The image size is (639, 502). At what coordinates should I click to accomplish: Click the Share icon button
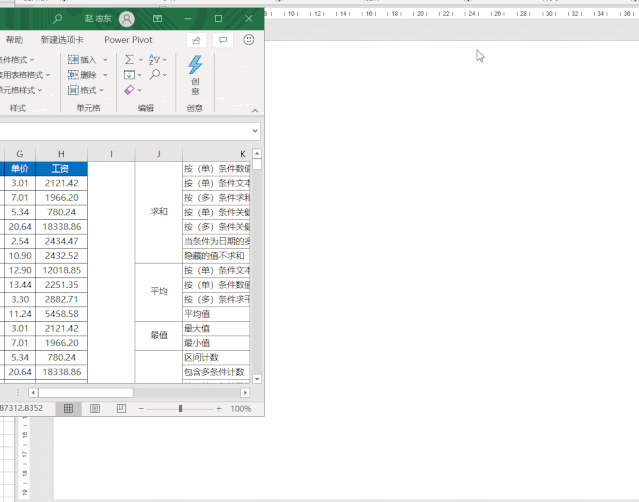click(x=197, y=40)
